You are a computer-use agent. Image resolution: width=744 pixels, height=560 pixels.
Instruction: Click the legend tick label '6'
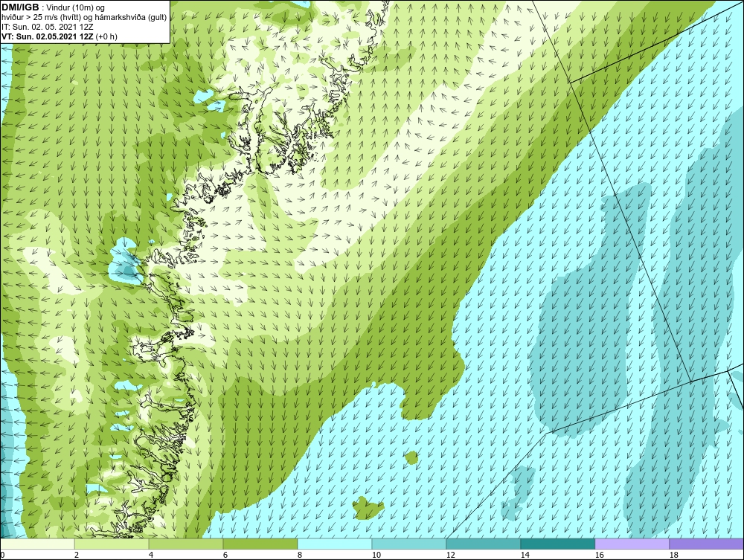(x=225, y=555)
